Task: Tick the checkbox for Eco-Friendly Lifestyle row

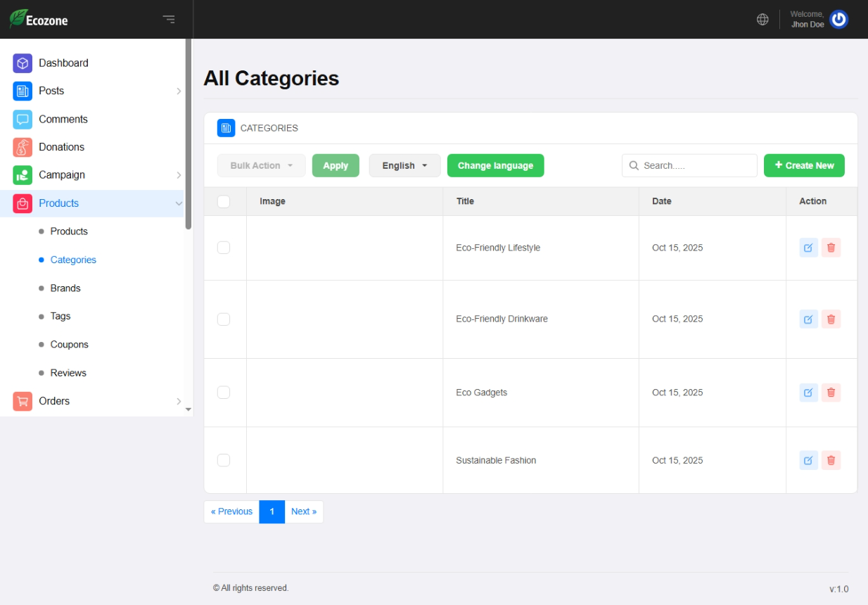Action: coord(224,248)
